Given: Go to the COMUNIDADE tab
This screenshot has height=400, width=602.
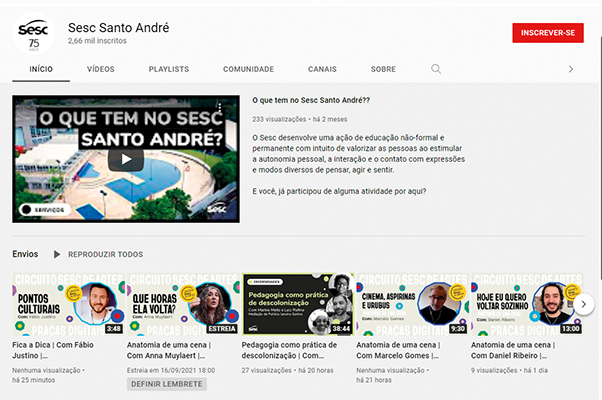Looking at the screenshot, I should coord(248,69).
